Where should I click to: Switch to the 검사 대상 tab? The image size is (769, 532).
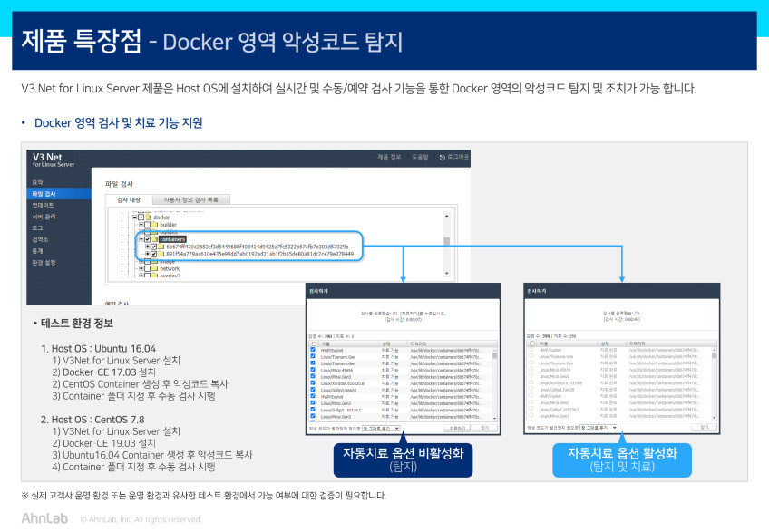[x=129, y=199]
